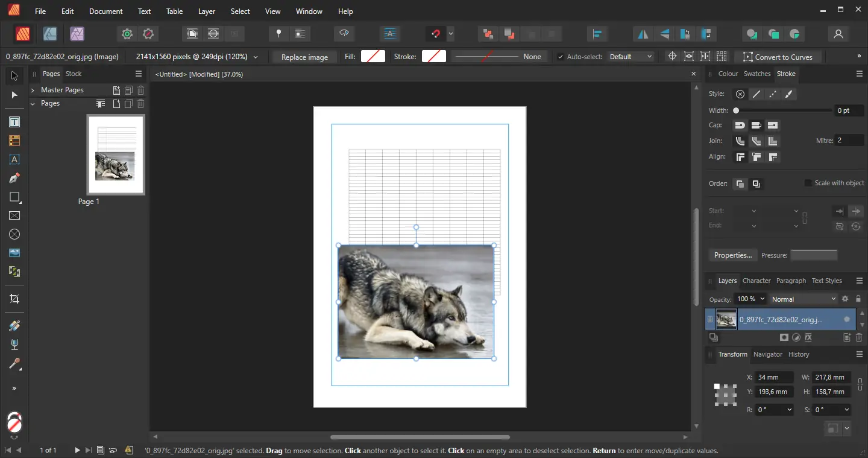Select the Artistic Text tool
The image size is (868, 458).
pos(14,160)
